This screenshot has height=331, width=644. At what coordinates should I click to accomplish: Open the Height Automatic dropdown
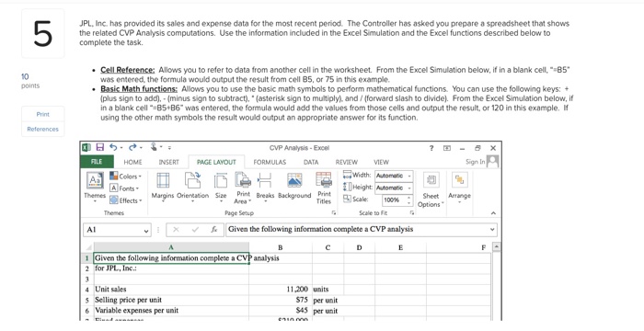coord(394,188)
